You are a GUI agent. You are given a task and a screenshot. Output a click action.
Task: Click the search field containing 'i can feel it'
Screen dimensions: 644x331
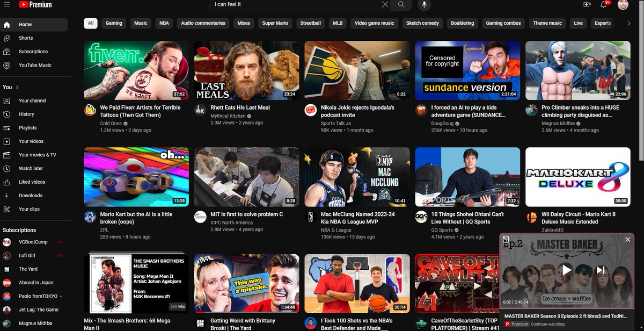[295, 4]
